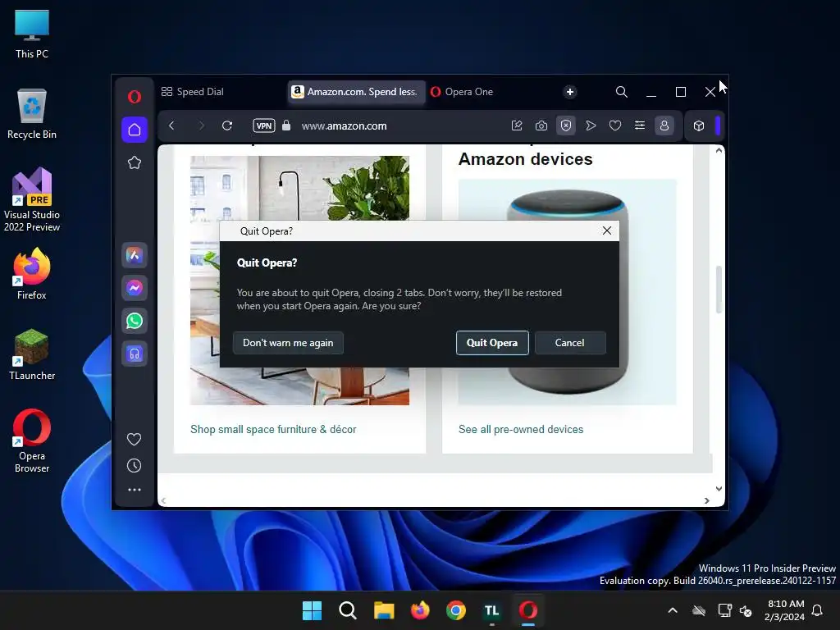
Task: Open the notifications bell
Action: tap(818, 610)
